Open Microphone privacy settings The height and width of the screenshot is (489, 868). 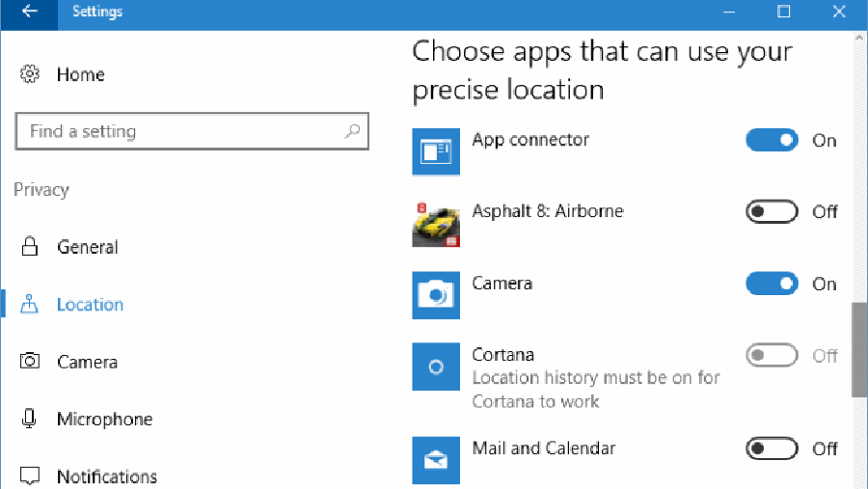click(x=104, y=420)
